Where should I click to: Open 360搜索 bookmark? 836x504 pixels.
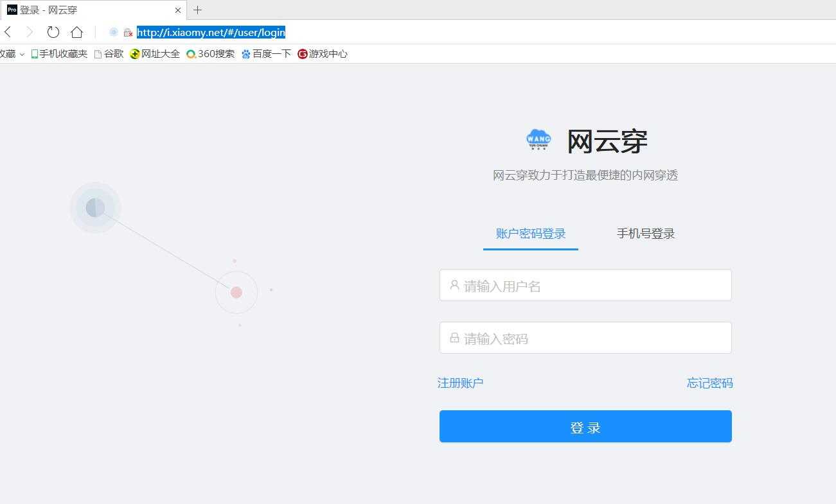211,54
